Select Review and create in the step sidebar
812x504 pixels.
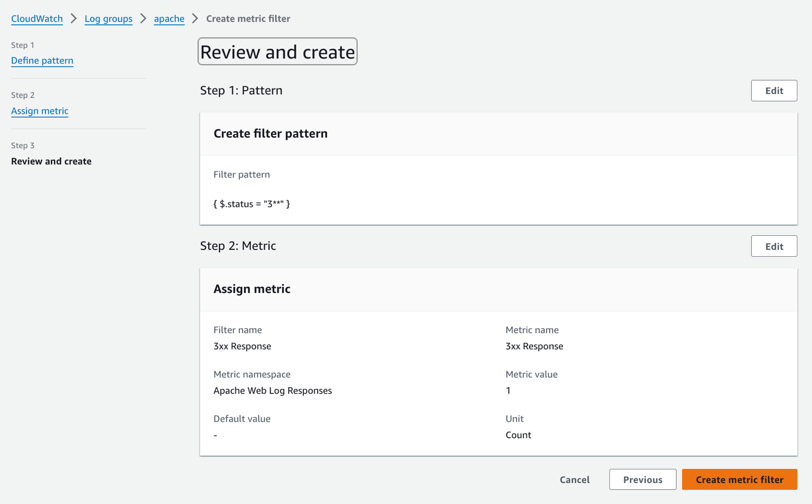tap(51, 162)
